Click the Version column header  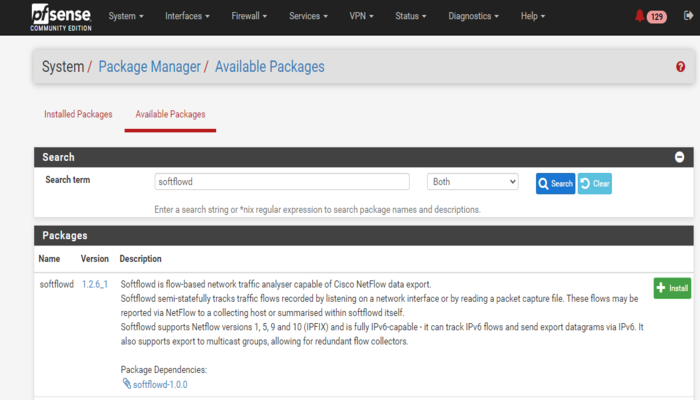coord(95,259)
